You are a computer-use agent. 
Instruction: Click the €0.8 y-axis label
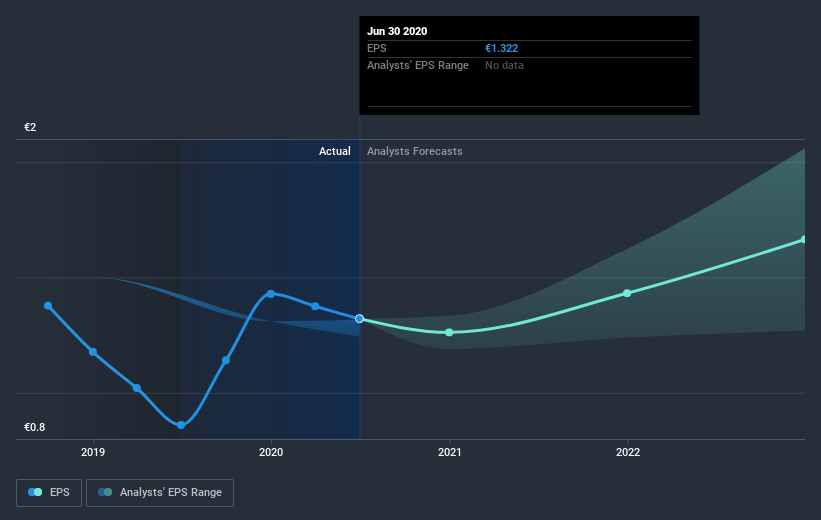coord(35,427)
